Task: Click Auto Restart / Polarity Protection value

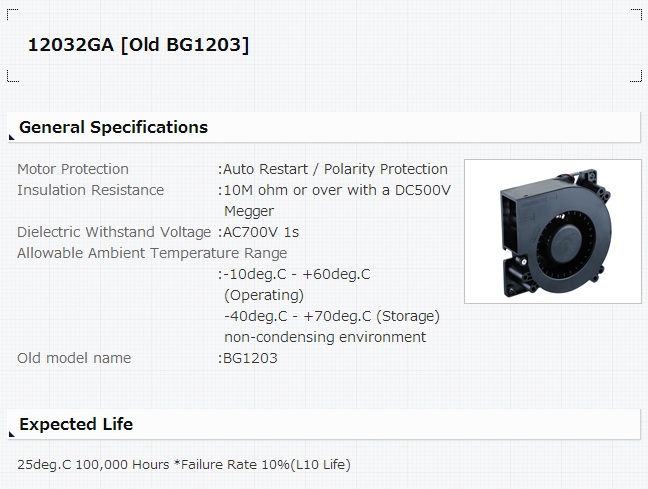Action: coord(335,169)
